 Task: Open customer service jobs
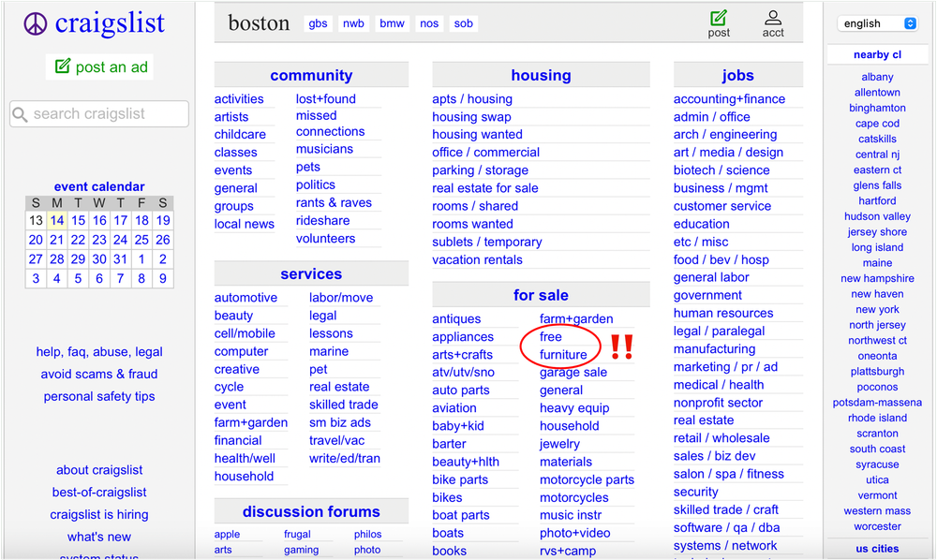(x=721, y=206)
